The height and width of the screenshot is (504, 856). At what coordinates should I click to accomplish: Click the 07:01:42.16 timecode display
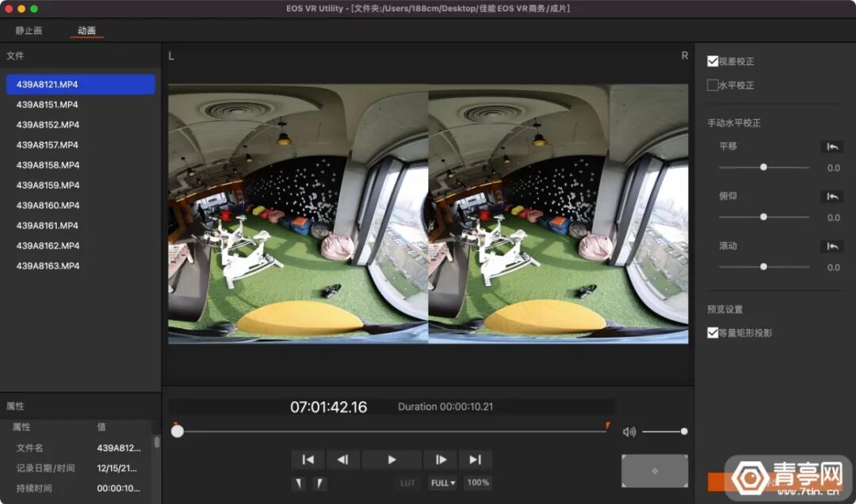[x=329, y=407]
